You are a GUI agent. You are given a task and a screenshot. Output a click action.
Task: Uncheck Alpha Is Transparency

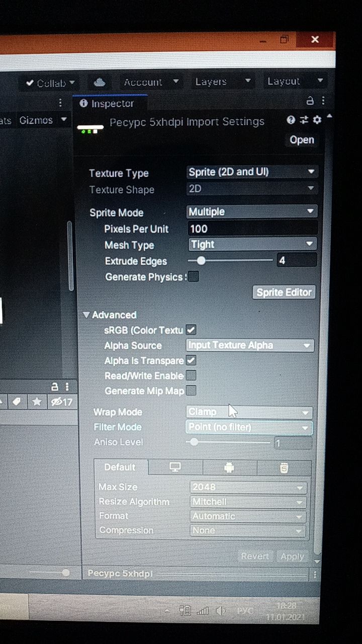(x=191, y=360)
